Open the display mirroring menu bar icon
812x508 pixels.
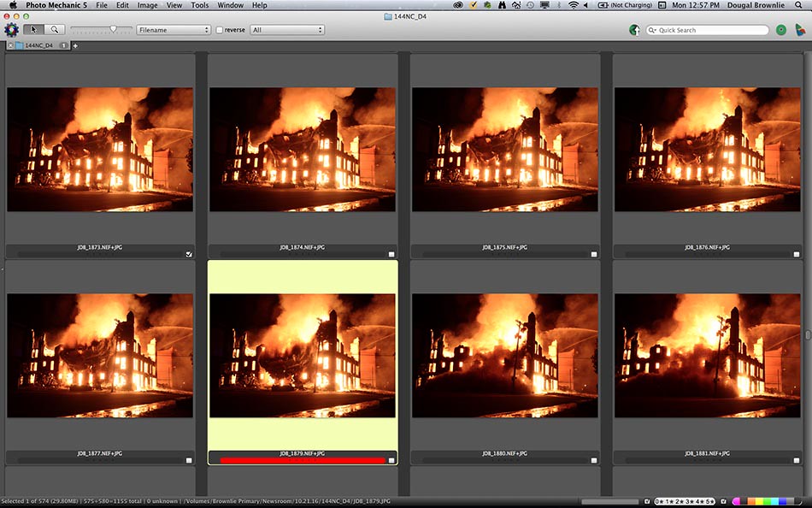(544, 5)
